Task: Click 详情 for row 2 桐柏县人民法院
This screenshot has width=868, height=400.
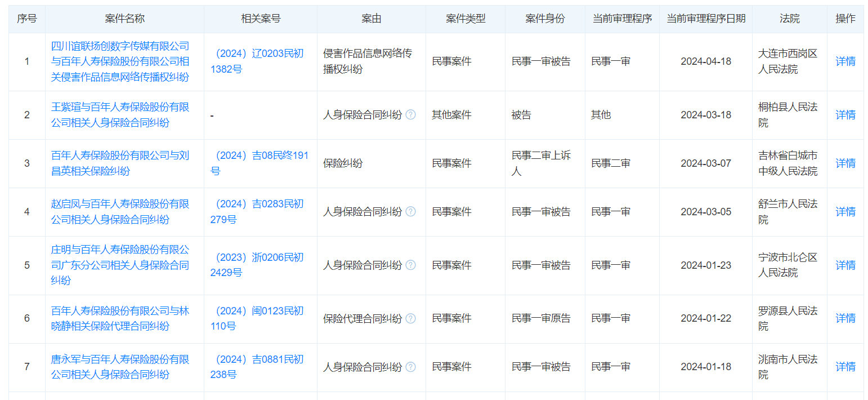Action: 845,115
